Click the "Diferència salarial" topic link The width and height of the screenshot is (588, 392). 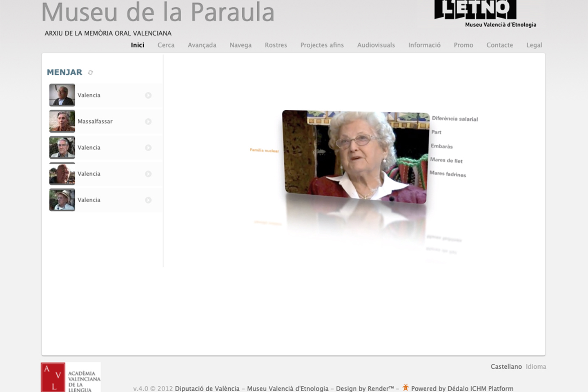pos(454,119)
